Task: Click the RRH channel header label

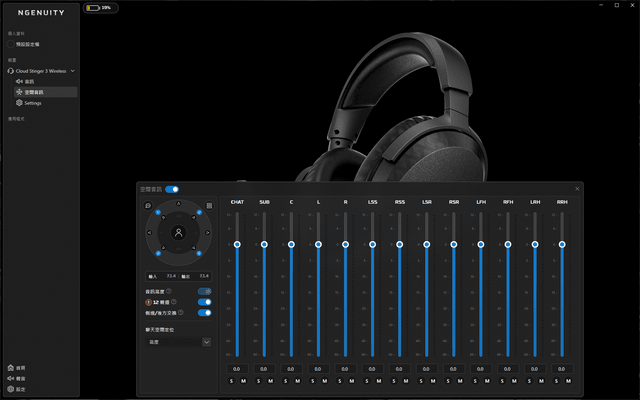Action: pos(562,202)
